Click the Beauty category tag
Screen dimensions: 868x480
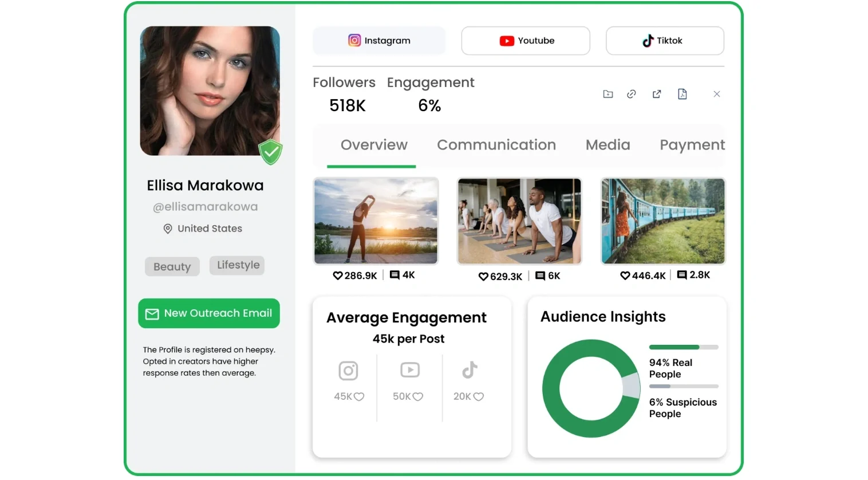172,267
